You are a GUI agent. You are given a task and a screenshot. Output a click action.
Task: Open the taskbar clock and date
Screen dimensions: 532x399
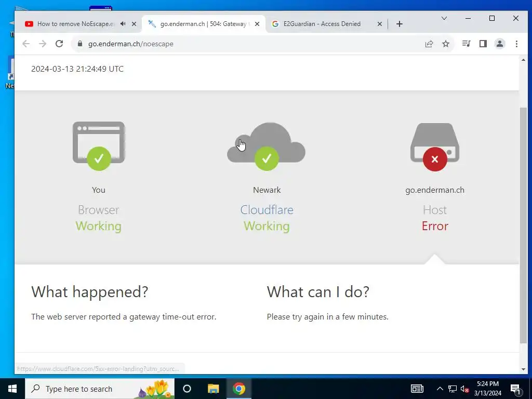[x=487, y=389]
